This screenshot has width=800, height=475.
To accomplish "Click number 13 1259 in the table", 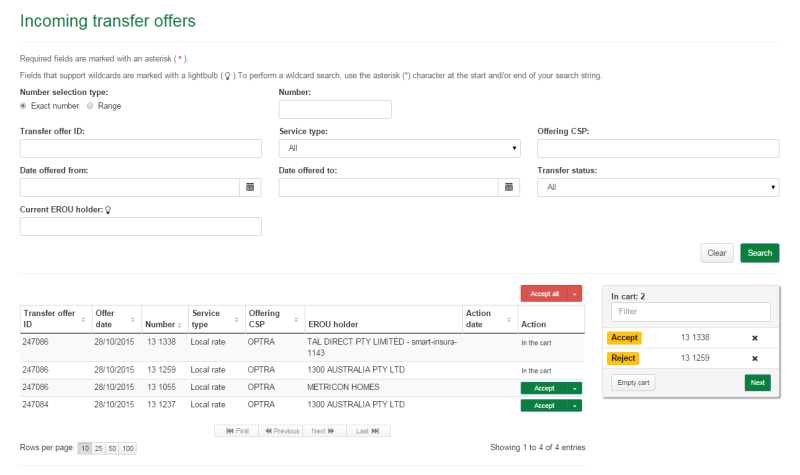I will (x=161, y=370).
